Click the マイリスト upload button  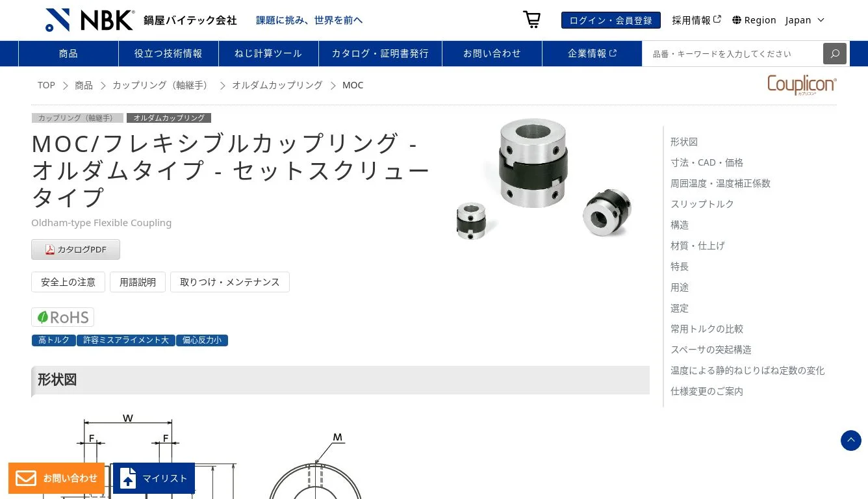[x=154, y=478]
